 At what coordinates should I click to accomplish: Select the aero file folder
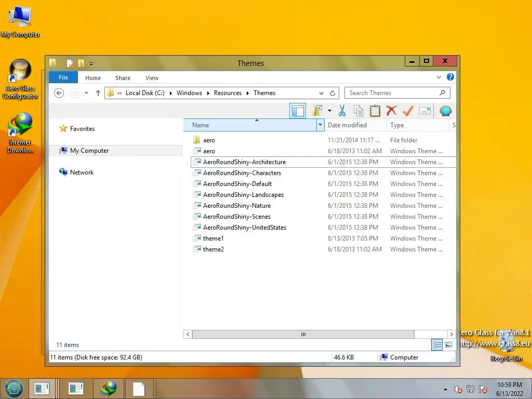(209, 140)
